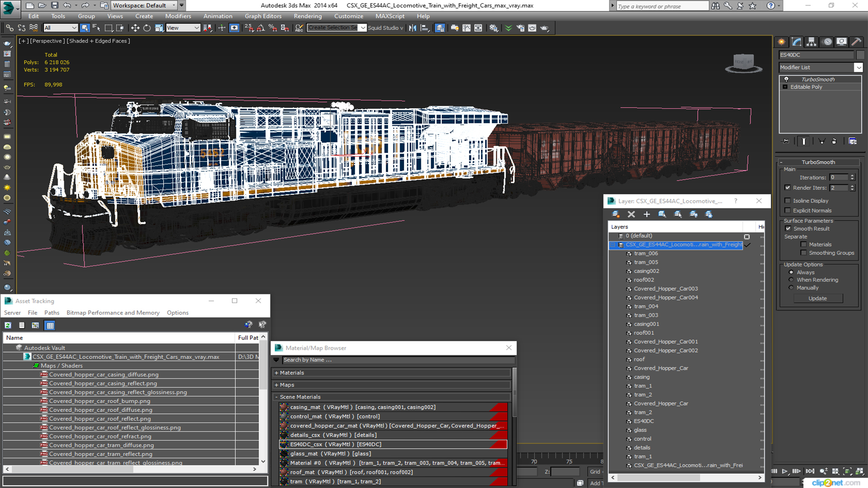Open Bitmap Performance and Memory menu

pos(113,313)
